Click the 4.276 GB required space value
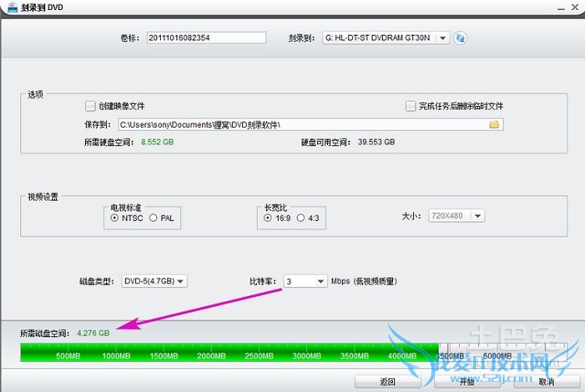The image size is (585, 392). tap(93, 334)
